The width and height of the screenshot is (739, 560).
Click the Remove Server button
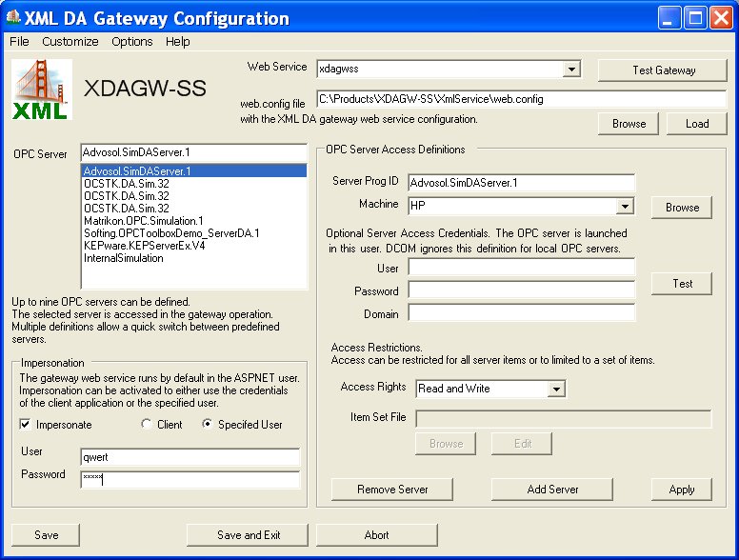coord(392,490)
